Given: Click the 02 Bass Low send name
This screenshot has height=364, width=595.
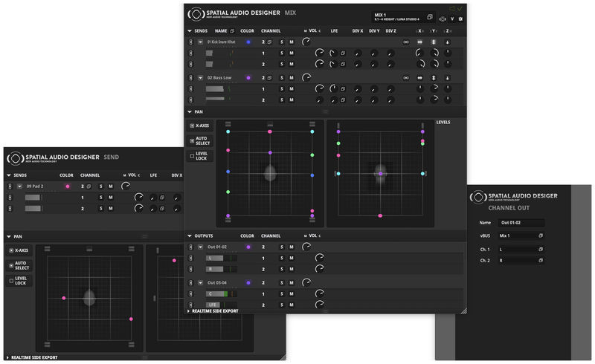Looking at the screenshot, I should pyautogui.click(x=219, y=78).
